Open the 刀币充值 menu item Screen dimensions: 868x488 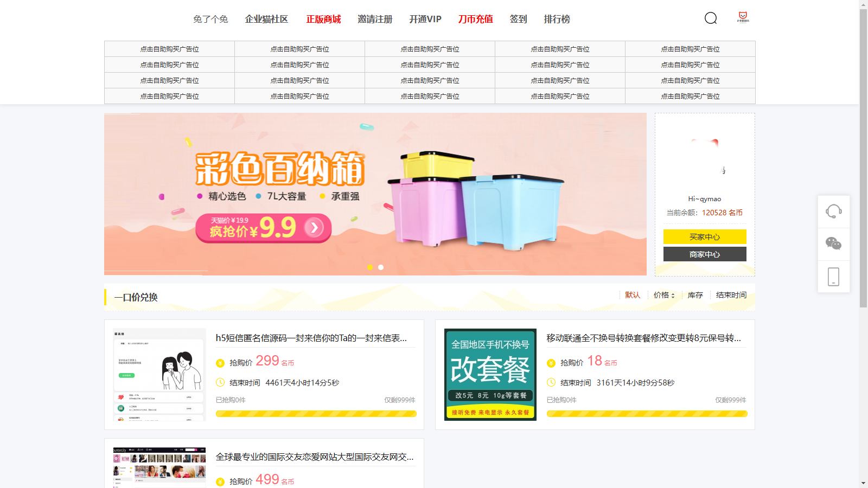click(x=476, y=19)
